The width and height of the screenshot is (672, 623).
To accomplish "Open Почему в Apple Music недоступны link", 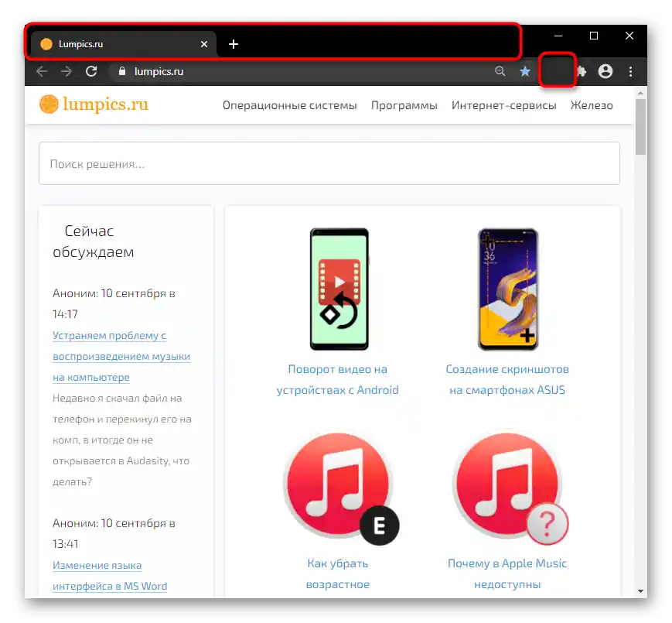I will 507,573.
